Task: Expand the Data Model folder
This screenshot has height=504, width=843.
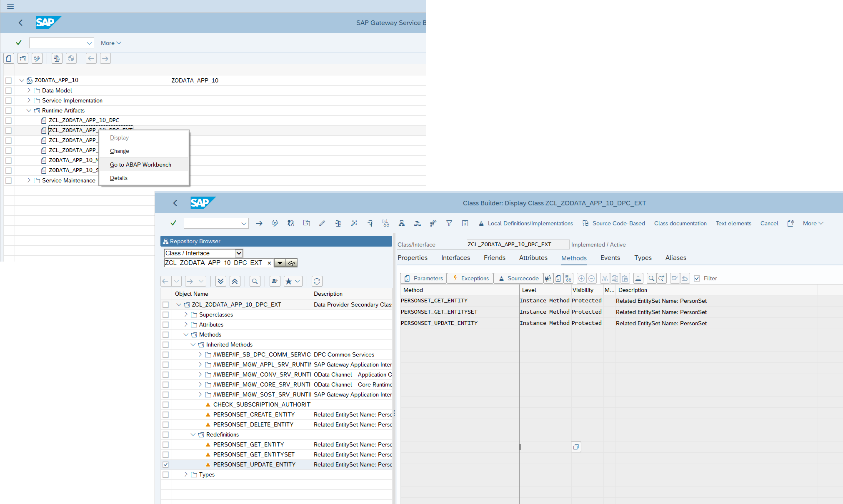Action: pyautogui.click(x=29, y=90)
